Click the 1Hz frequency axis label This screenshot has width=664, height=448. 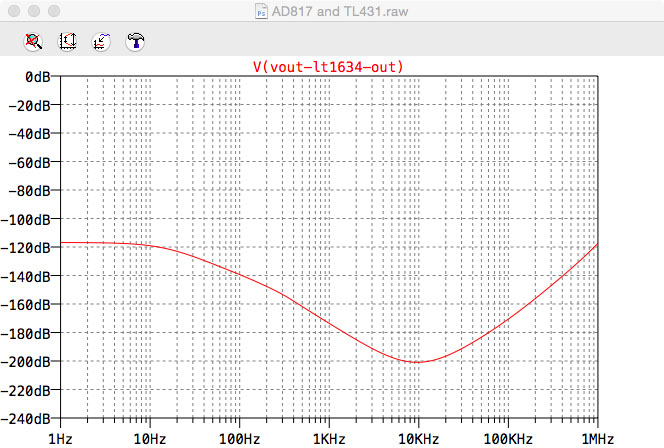(x=60, y=439)
